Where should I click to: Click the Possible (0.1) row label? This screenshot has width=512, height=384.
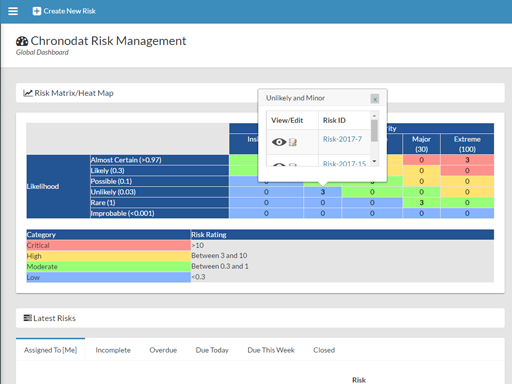point(160,181)
